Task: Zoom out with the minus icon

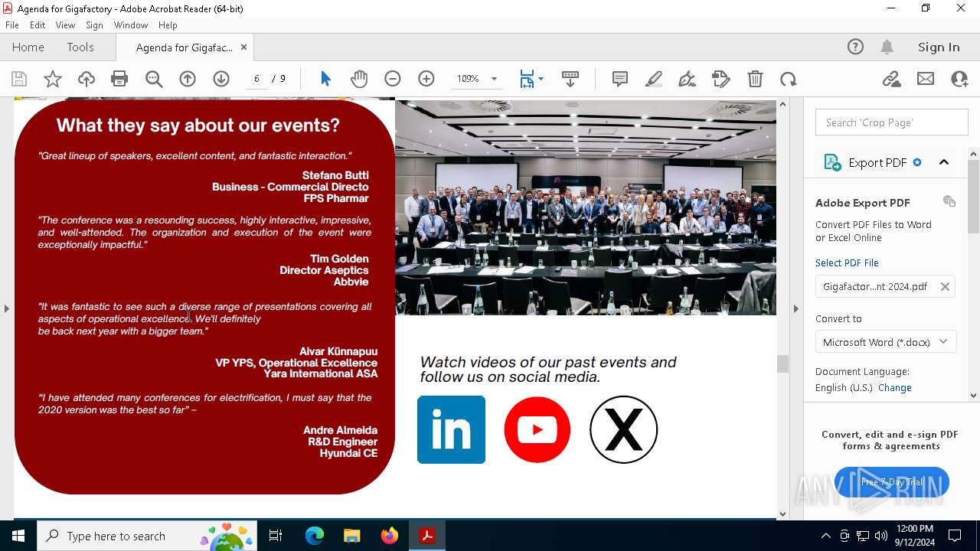Action: tap(393, 79)
